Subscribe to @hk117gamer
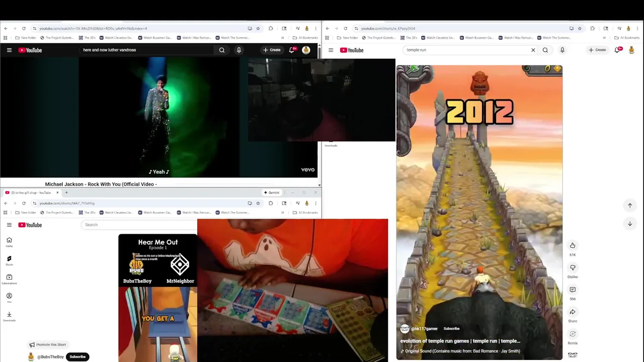The image size is (644, 362). (451, 328)
